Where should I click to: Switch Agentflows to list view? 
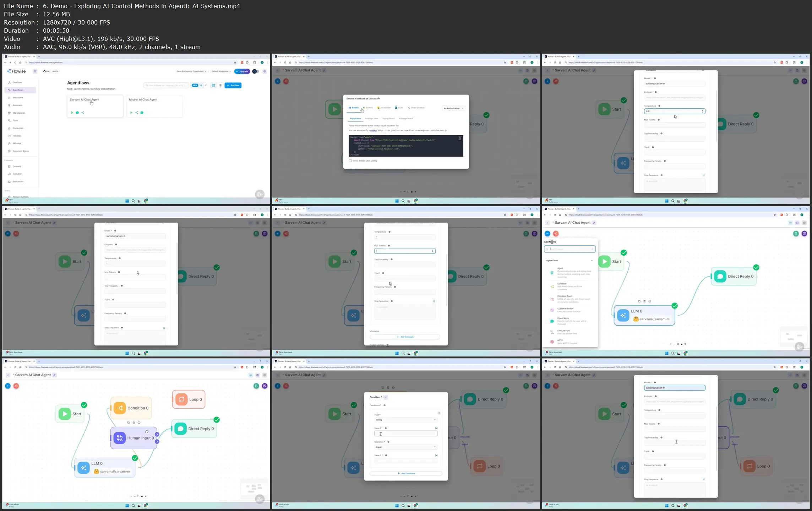220,85
